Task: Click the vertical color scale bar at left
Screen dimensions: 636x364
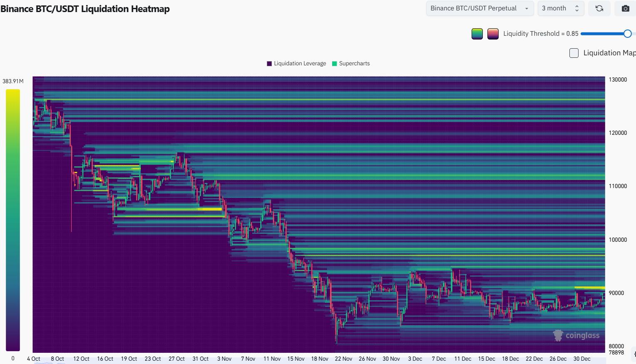Action: 13,220
